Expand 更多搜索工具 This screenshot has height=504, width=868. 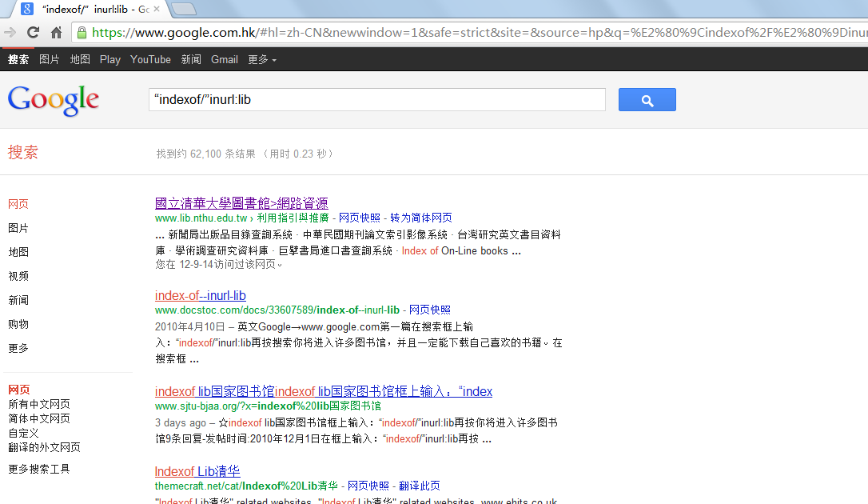[x=38, y=469]
